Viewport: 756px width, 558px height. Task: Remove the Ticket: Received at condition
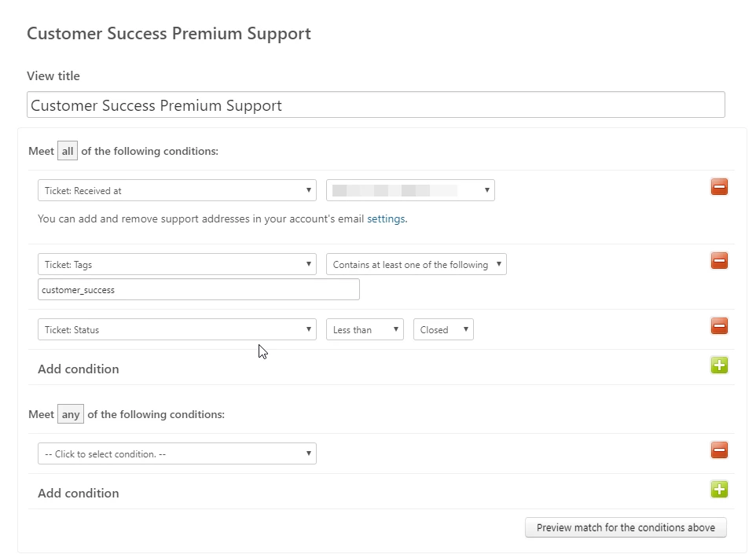[x=719, y=187]
